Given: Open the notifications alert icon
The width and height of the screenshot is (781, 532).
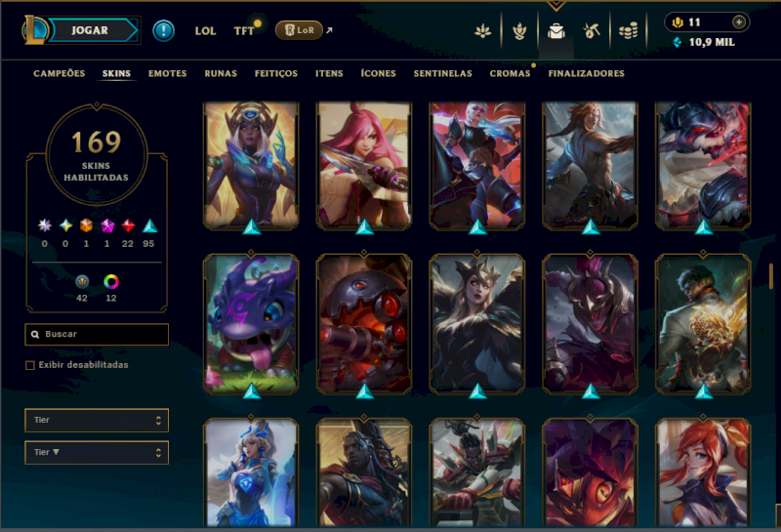Looking at the screenshot, I should (x=163, y=30).
